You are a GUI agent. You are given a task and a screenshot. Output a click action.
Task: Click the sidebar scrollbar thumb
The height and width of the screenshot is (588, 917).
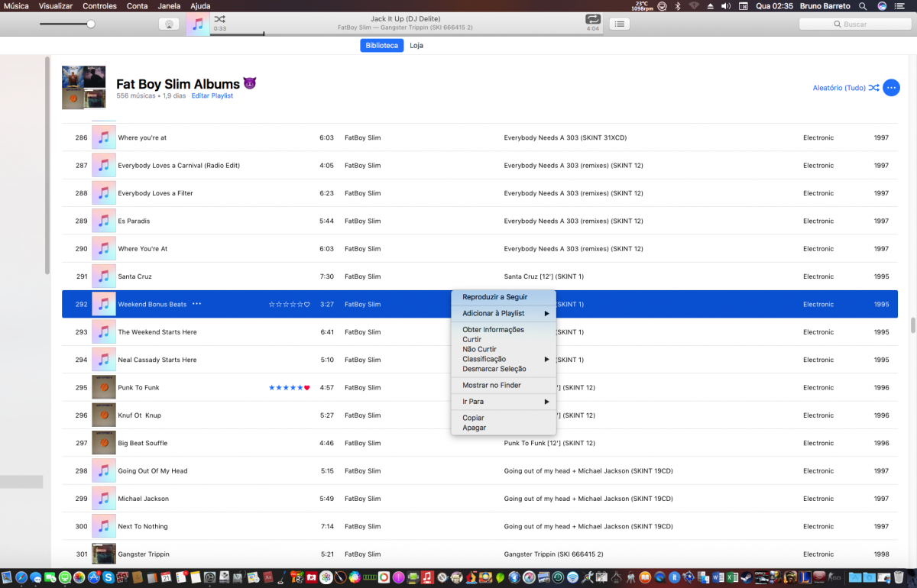(x=47, y=166)
